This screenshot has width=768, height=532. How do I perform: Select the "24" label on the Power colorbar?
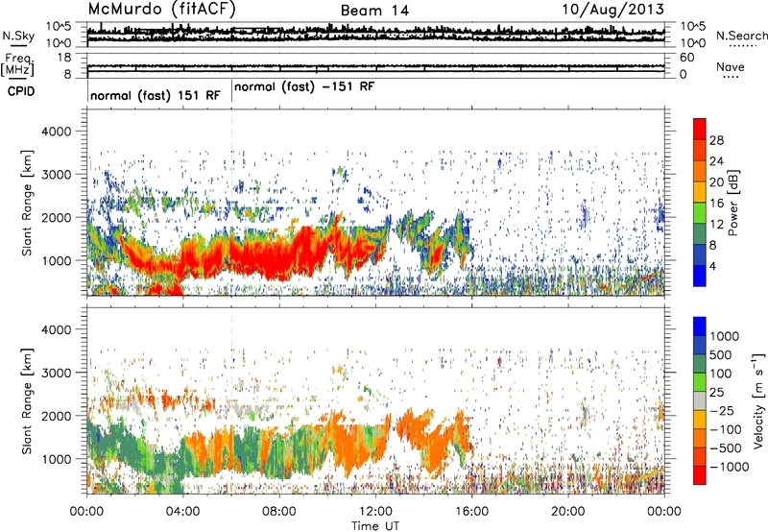pyautogui.click(x=716, y=161)
